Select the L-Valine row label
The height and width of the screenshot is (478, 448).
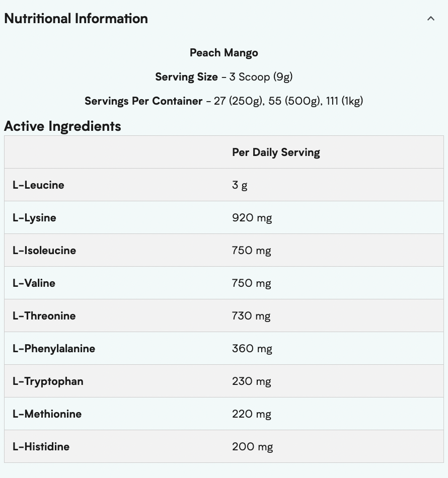point(34,283)
